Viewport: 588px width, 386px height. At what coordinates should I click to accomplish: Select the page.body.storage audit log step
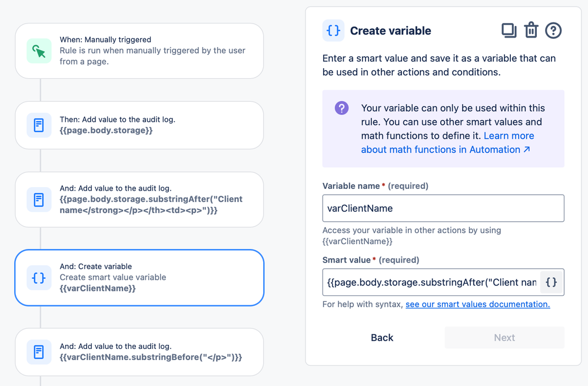pos(139,125)
